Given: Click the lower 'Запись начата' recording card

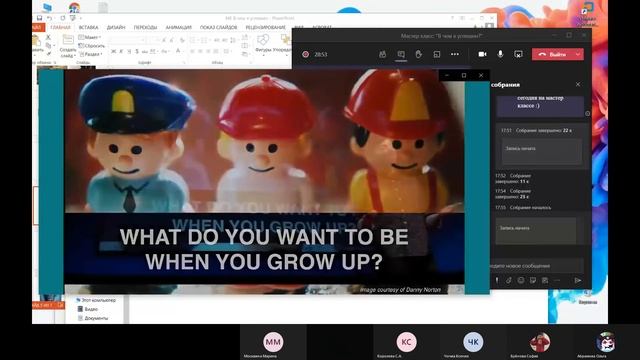Looking at the screenshot, I should pyautogui.click(x=536, y=231).
